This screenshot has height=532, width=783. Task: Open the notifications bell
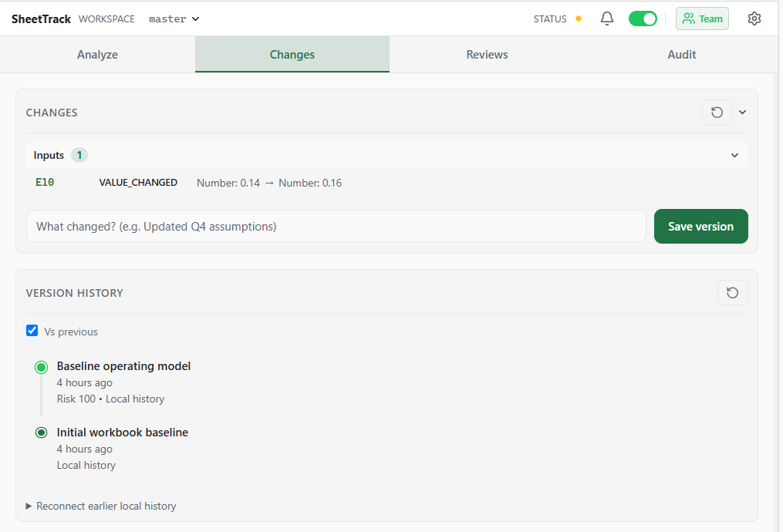point(606,19)
